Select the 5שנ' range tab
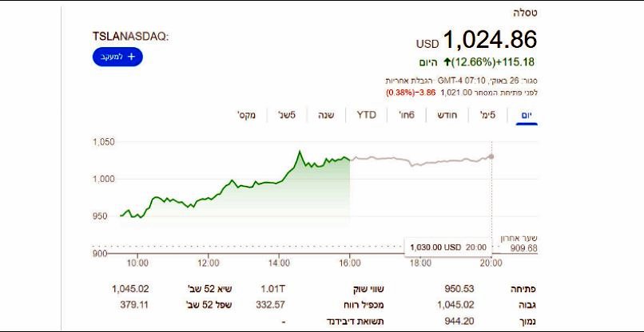644x332 pixels. [287, 115]
